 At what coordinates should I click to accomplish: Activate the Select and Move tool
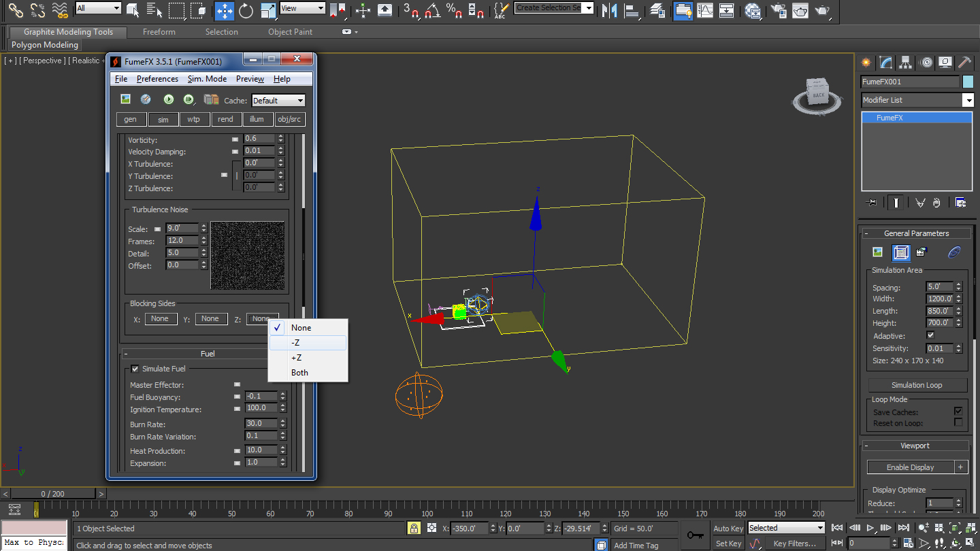click(224, 10)
